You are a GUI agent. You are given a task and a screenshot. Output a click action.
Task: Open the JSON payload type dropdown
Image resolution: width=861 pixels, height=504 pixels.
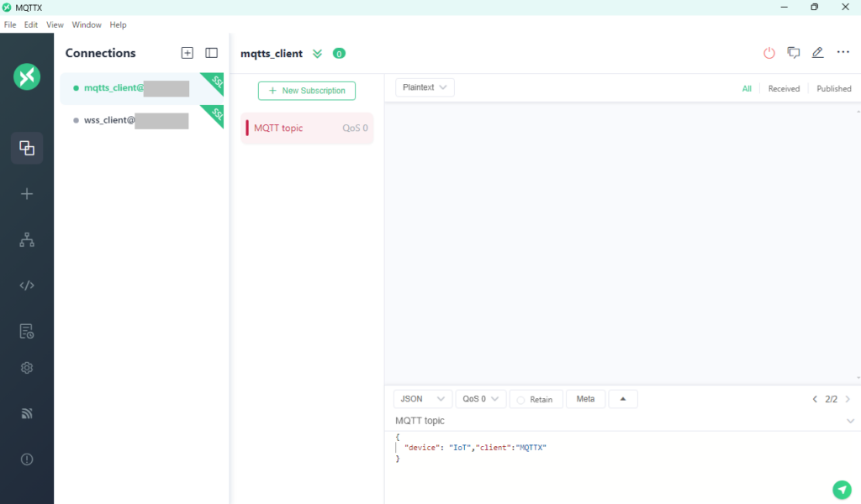(x=422, y=399)
